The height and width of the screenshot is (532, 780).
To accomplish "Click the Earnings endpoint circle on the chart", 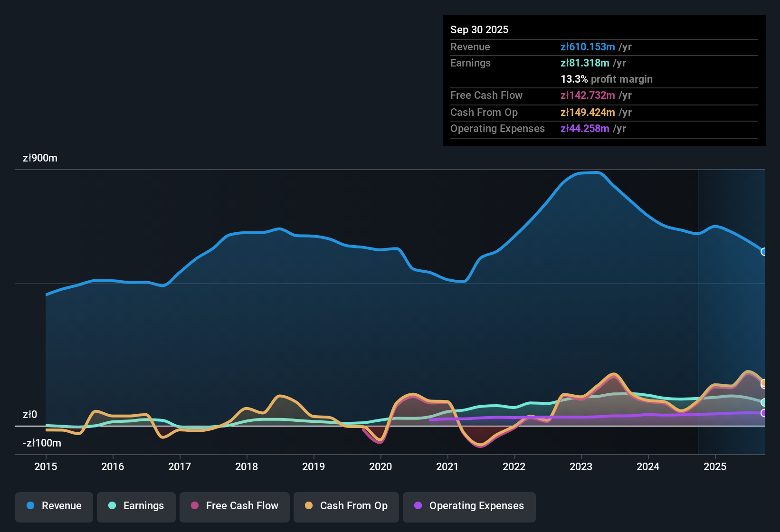I will 763,402.
